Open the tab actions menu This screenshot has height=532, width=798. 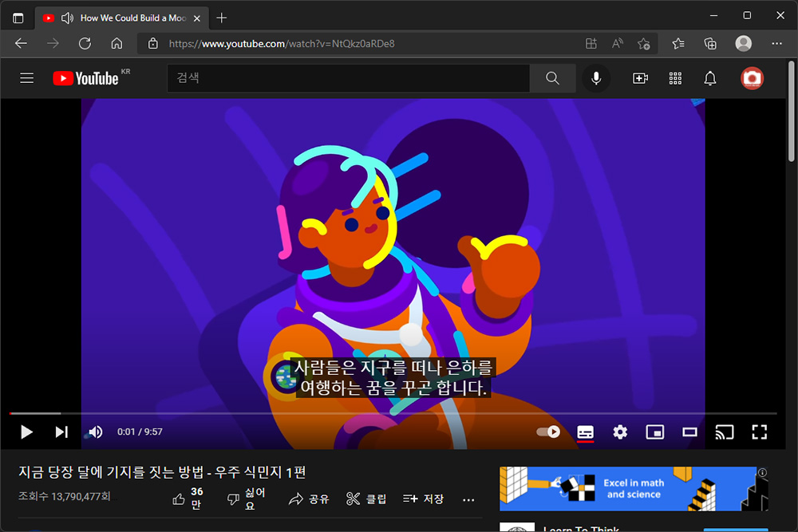point(18,18)
